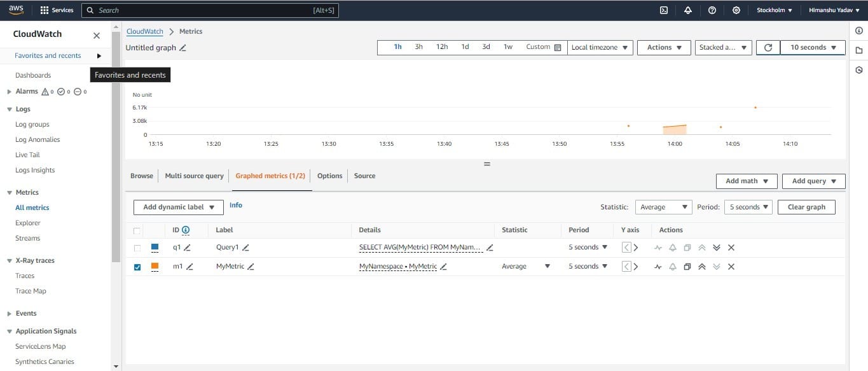The image size is (868, 371).
Task: Select the 1w time range
Action: [x=508, y=47]
